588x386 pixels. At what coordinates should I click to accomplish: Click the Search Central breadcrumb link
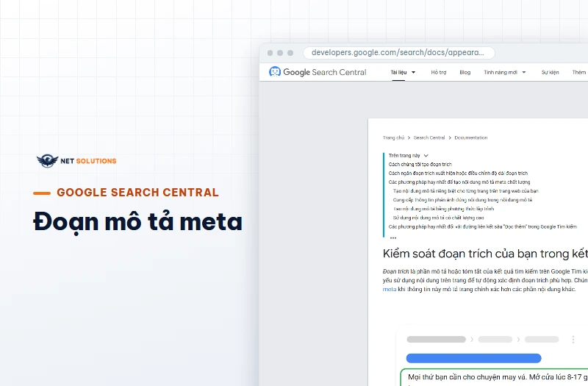(x=429, y=137)
